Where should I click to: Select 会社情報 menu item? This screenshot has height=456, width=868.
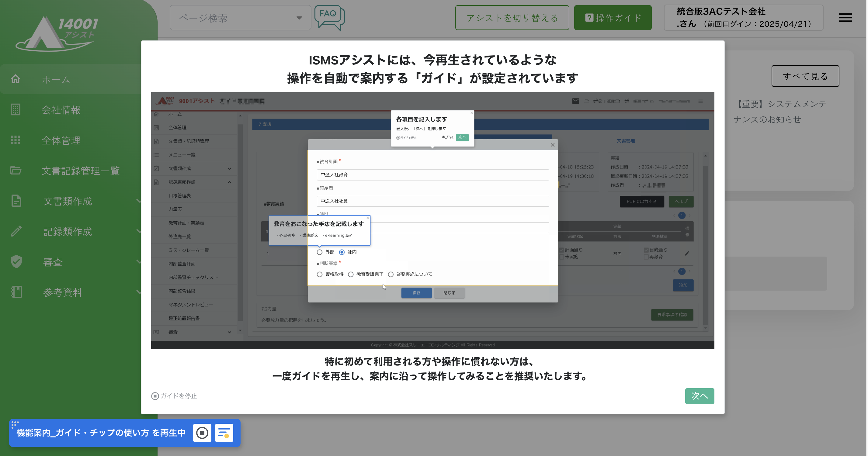(x=61, y=109)
